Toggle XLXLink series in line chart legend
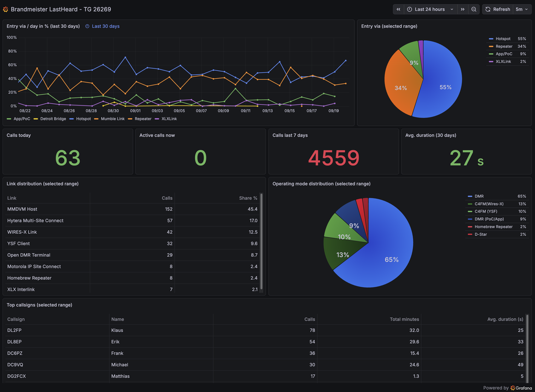 click(166, 119)
